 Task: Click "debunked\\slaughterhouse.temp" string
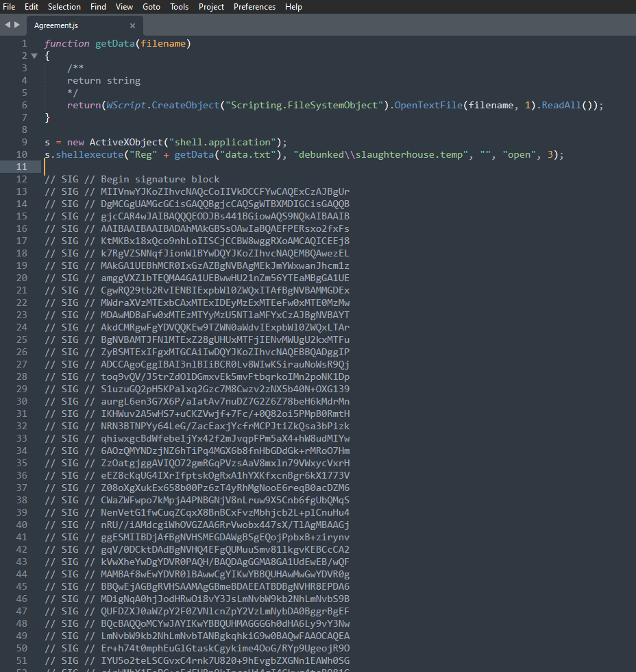pos(381,154)
